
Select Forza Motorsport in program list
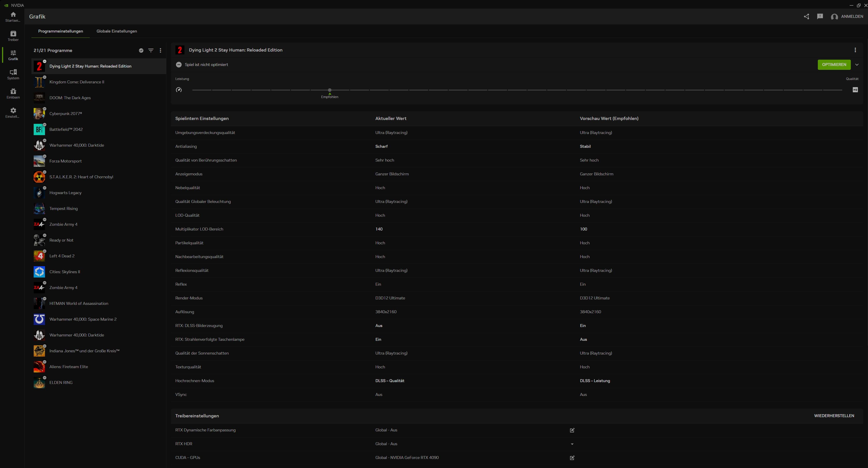(x=99, y=161)
